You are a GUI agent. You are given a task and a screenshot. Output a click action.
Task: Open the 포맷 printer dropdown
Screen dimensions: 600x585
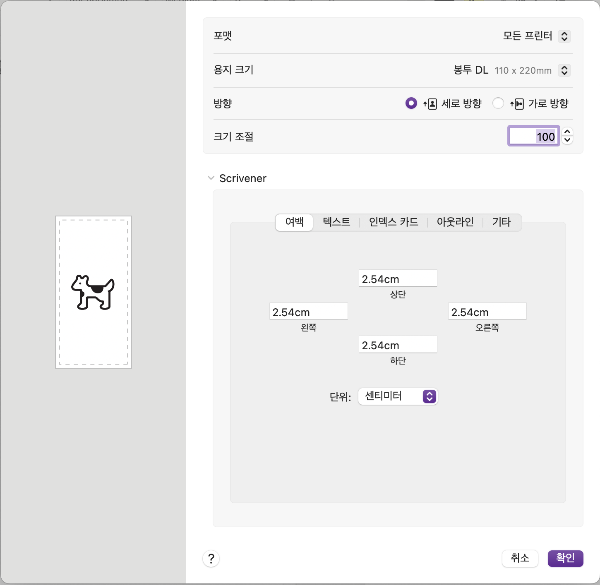click(x=564, y=36)
